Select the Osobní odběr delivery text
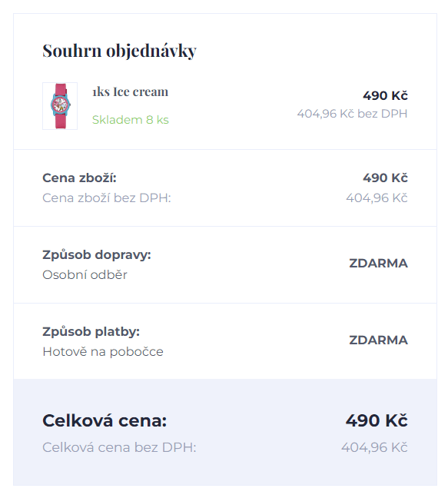This screenshot has height=498, width=448. point(85,274)
